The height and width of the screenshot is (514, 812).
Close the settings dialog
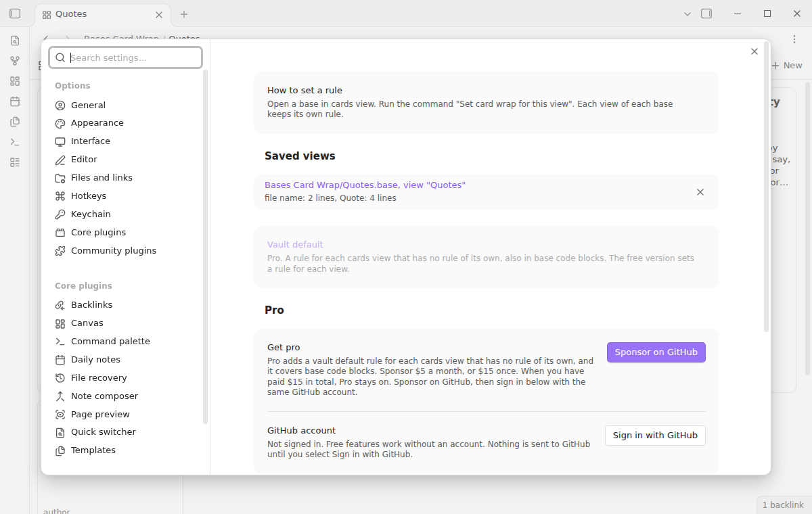(754, 51)
